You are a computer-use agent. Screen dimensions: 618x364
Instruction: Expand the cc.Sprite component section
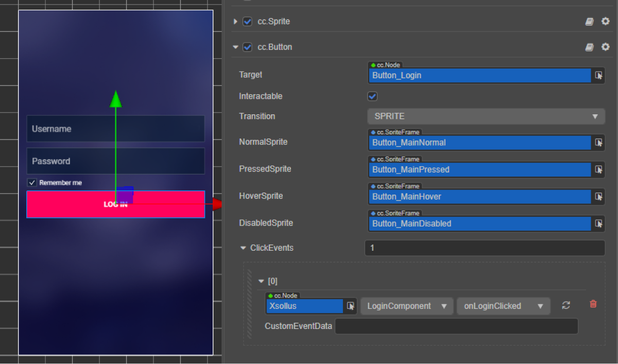(x=236, y=22)
